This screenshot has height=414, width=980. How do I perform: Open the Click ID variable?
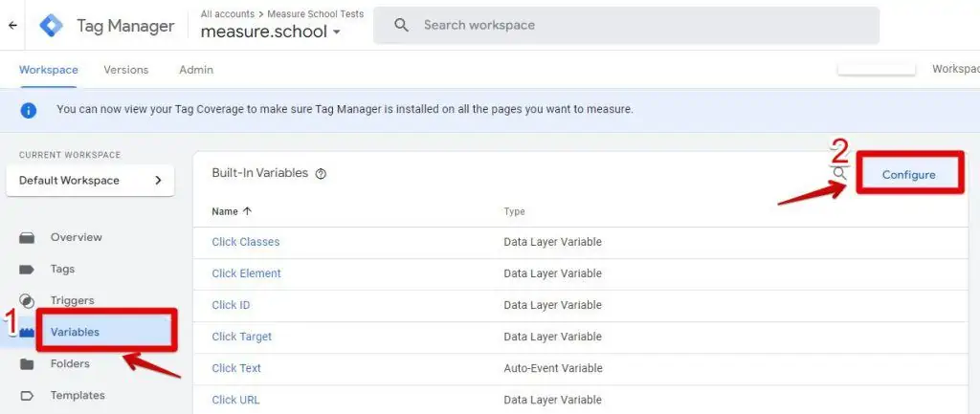click(x=231, y=305)
